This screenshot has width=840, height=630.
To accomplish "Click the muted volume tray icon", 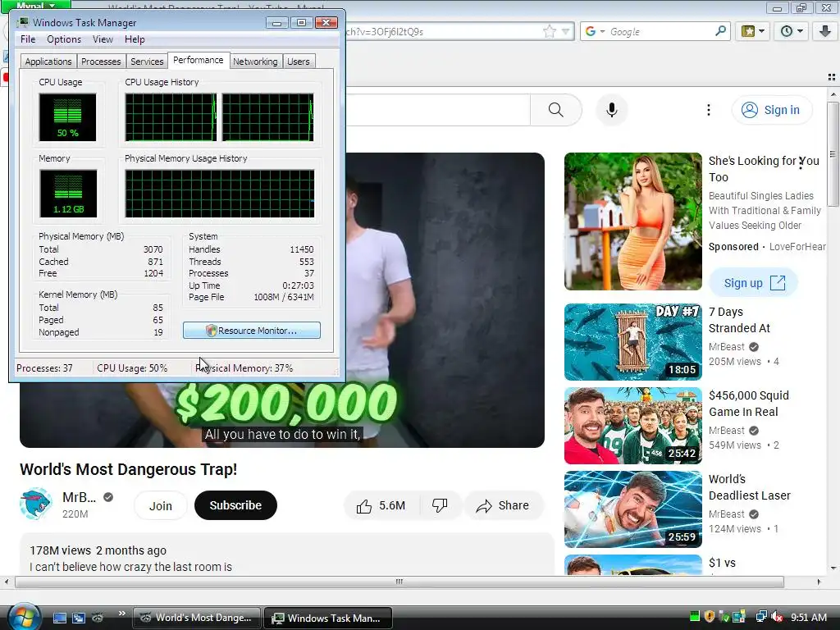I will [x=777, y=617].
